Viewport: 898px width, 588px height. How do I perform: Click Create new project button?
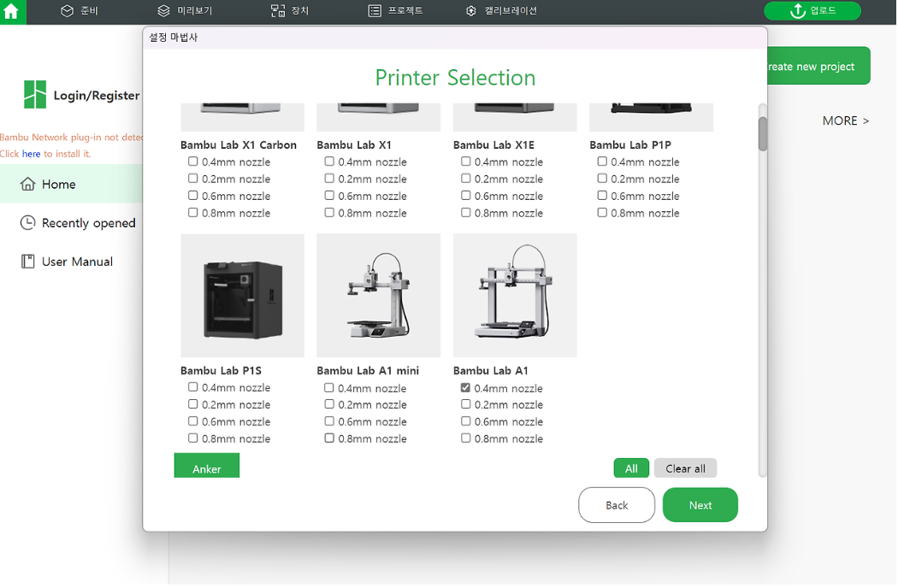819,66
